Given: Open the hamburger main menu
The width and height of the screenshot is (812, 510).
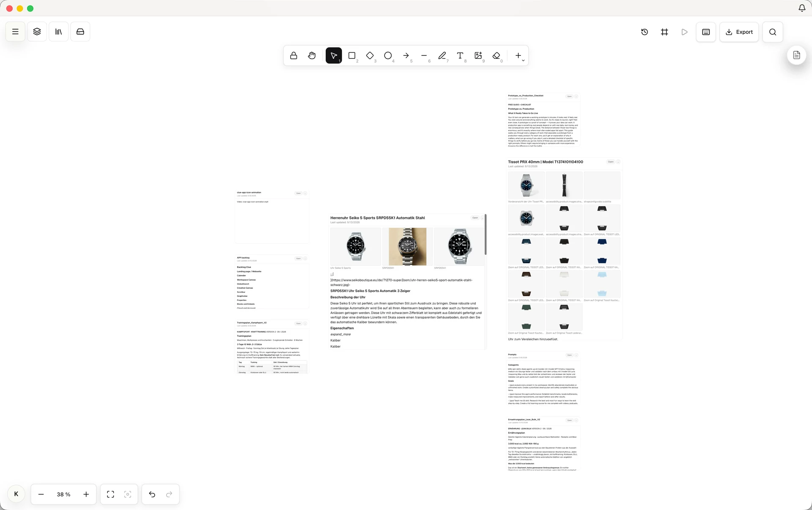Looking at the screenshot, I should pos(15,32).
